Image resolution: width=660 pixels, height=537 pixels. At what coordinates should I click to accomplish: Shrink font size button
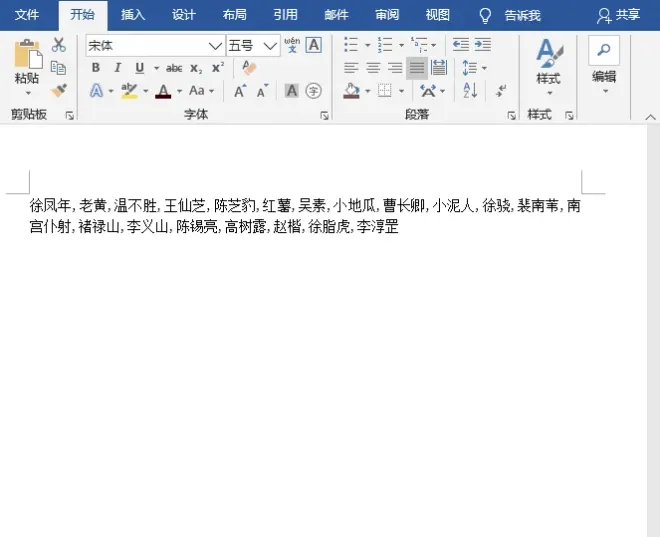(x=263, y=90)
